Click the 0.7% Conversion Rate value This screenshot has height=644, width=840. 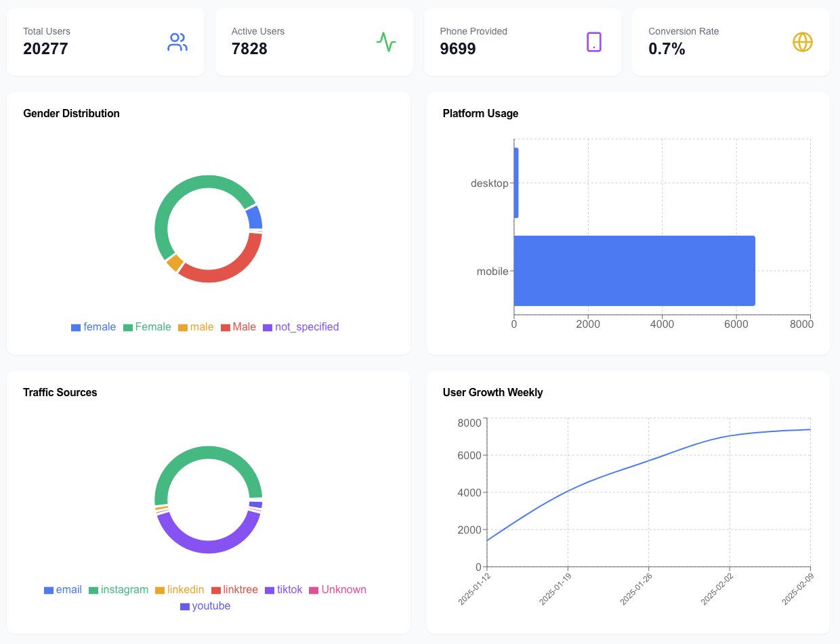pos(667,49)
